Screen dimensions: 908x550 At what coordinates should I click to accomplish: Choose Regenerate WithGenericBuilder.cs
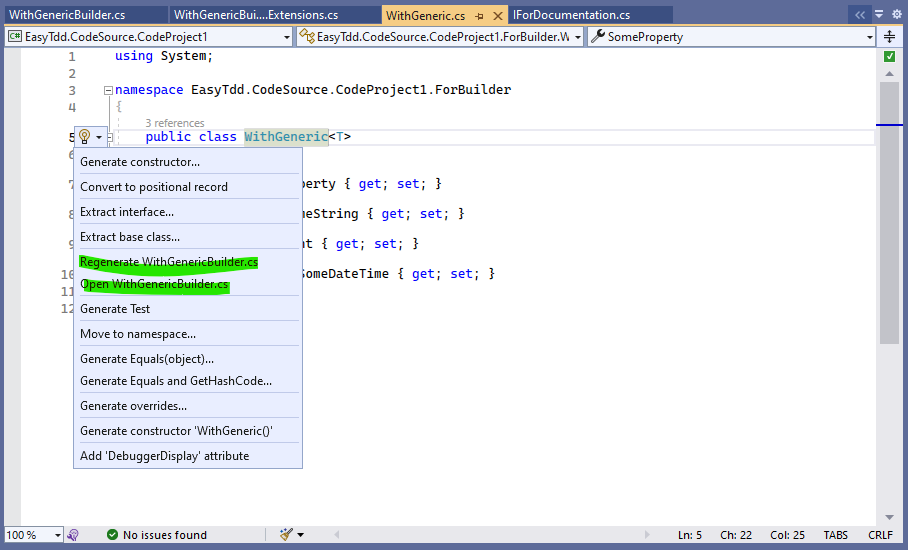188,262
